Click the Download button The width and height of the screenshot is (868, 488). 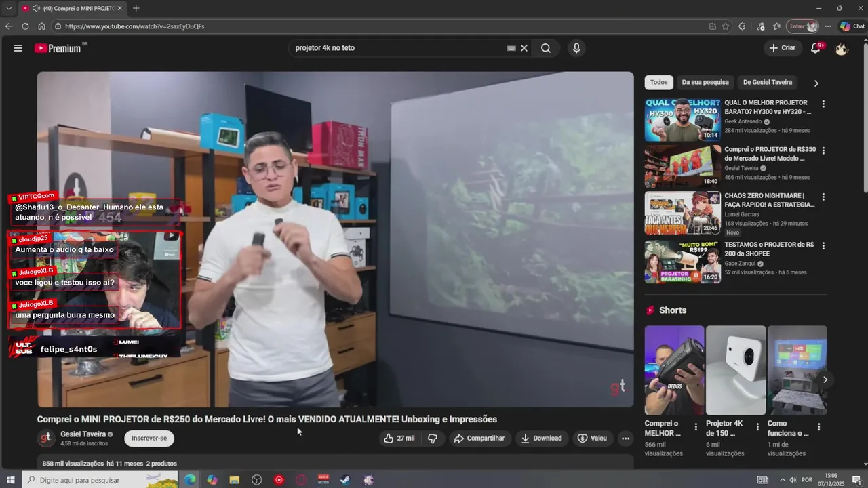pyautogui.click(x=541, y=439)
